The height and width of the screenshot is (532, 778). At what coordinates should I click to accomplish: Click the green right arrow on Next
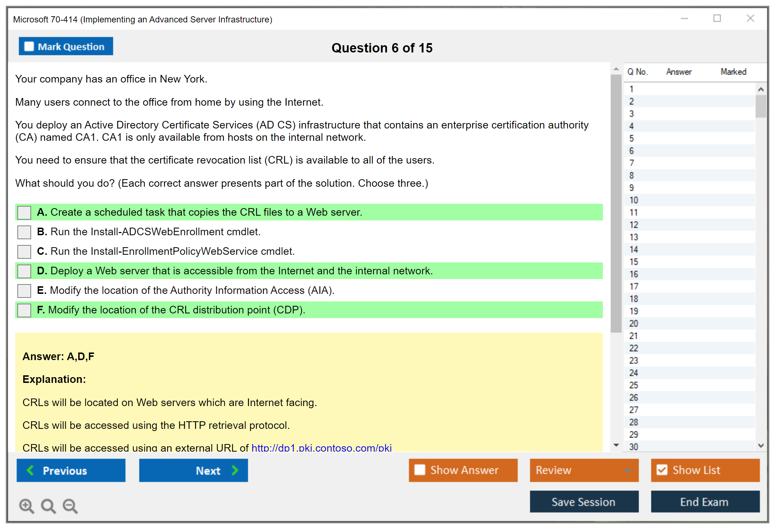coord(235,470)
